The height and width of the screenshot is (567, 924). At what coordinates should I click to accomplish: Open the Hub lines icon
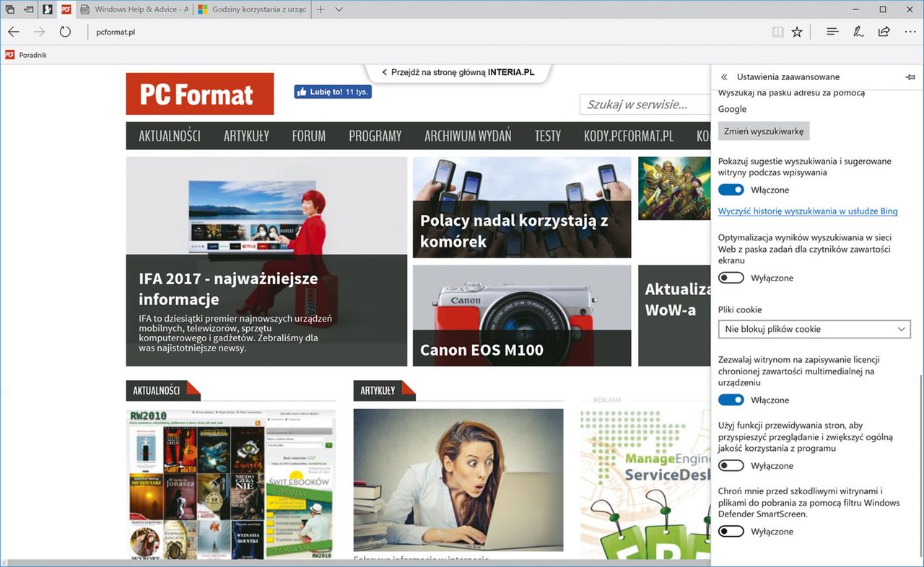[832, 32]
